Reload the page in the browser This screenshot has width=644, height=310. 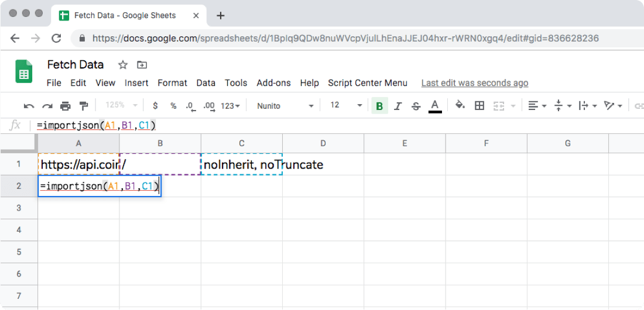coord(56,38)
